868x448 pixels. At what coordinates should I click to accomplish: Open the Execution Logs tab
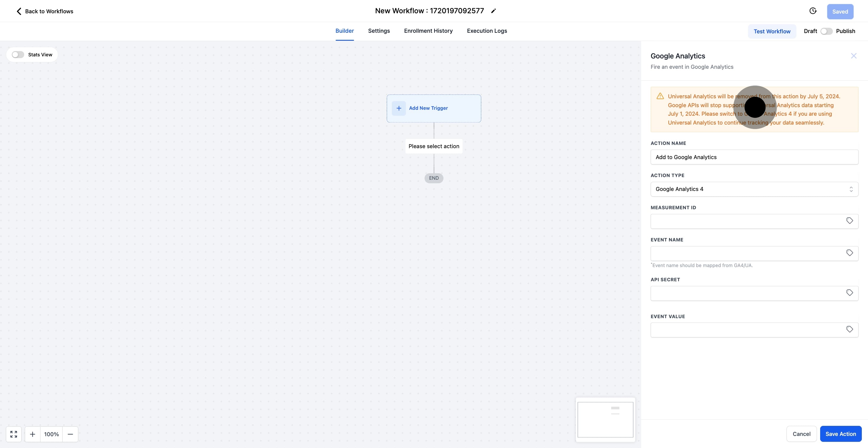tap(487, 31)
